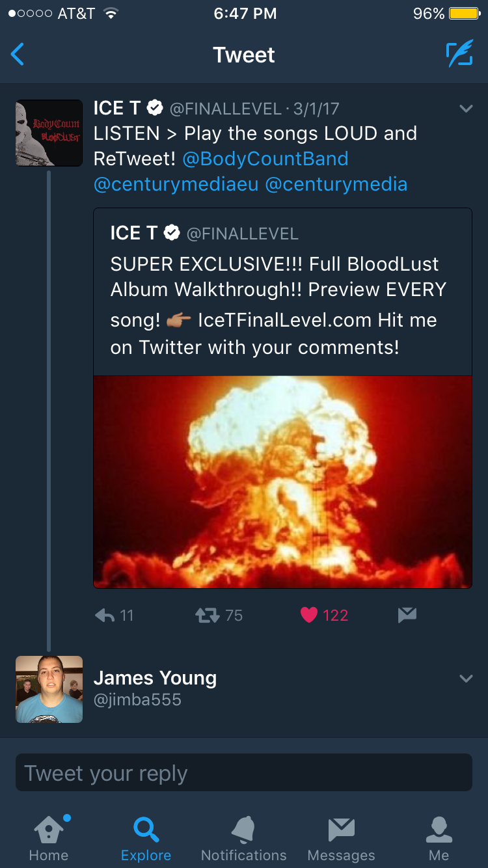This screenshot has width=488, height=868.
Task: Retweet the ICE T tweet
Action: click(208, 615)
